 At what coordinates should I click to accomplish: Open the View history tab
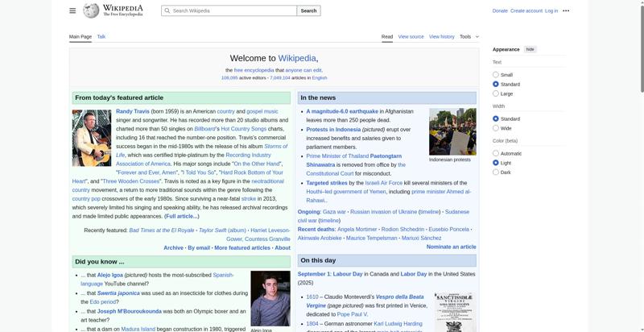click(441, 36)
